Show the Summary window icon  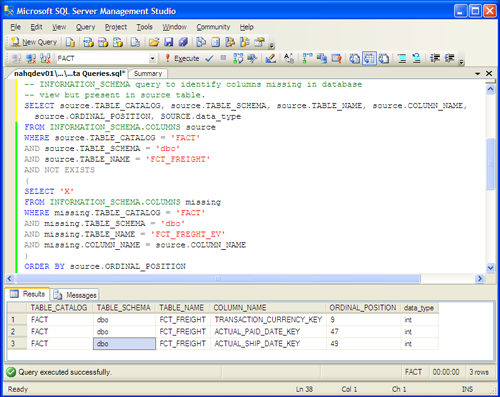pyautogui.click(x=216, y=42)
